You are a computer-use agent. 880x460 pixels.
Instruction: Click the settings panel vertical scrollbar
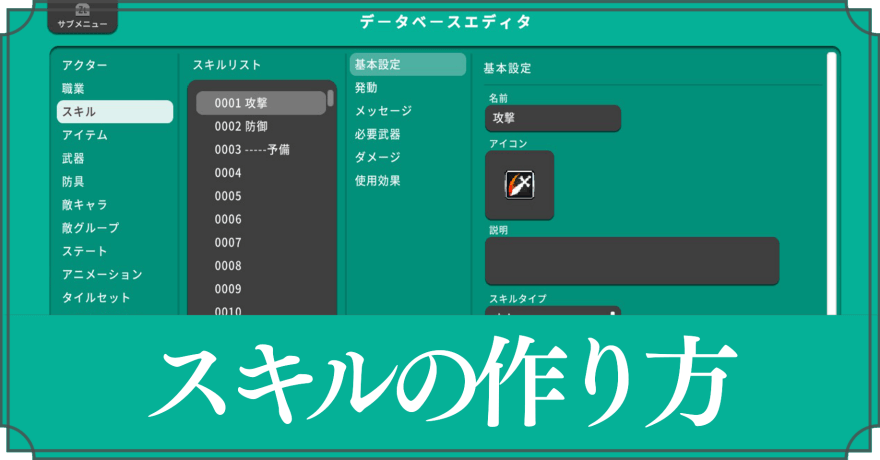point(832,184)
